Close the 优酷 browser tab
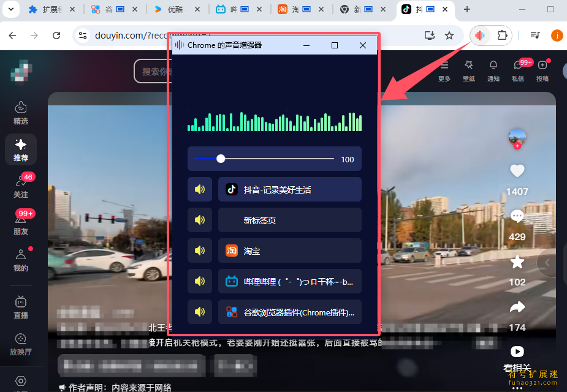The height and width of the screenshot is (392, 567). click(197, 9)
